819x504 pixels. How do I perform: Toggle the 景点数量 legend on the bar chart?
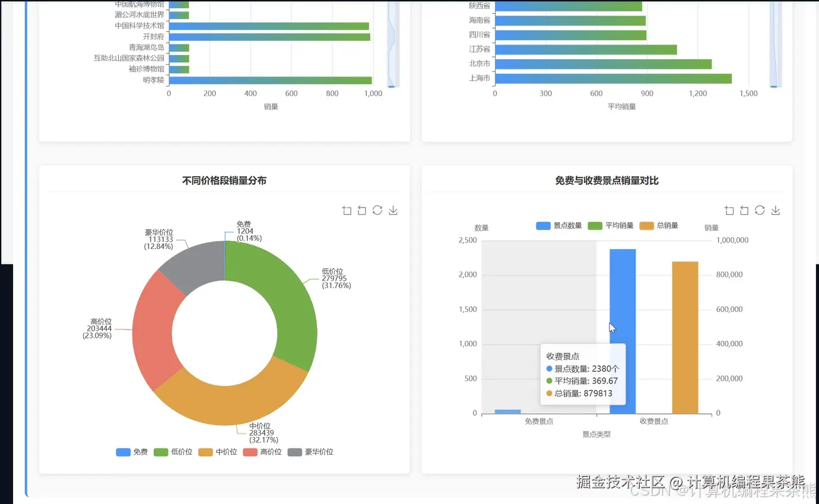(x=558, y=225)
